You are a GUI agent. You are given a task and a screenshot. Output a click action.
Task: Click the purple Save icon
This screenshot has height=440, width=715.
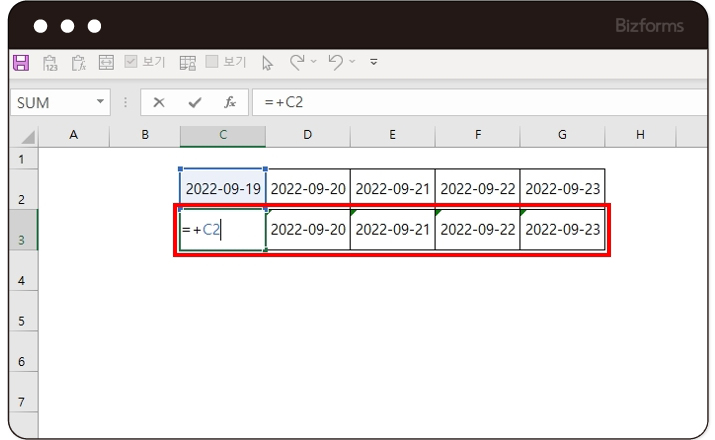(21, 62)
